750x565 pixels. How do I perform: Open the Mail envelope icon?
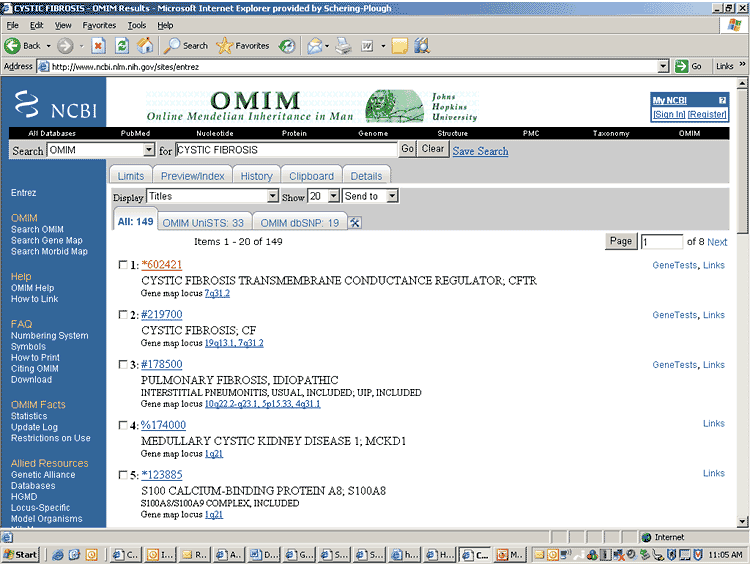click(314, 46)
